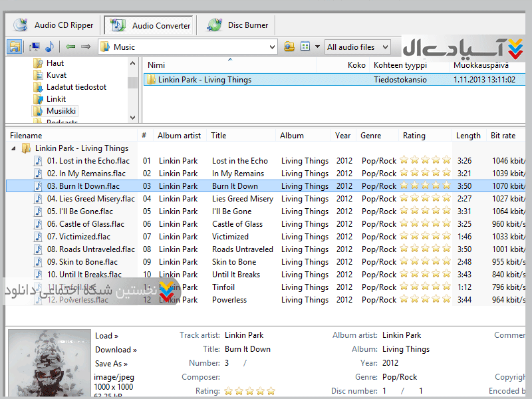Select the Musiikki folder in tree

(x=61, y=111)
